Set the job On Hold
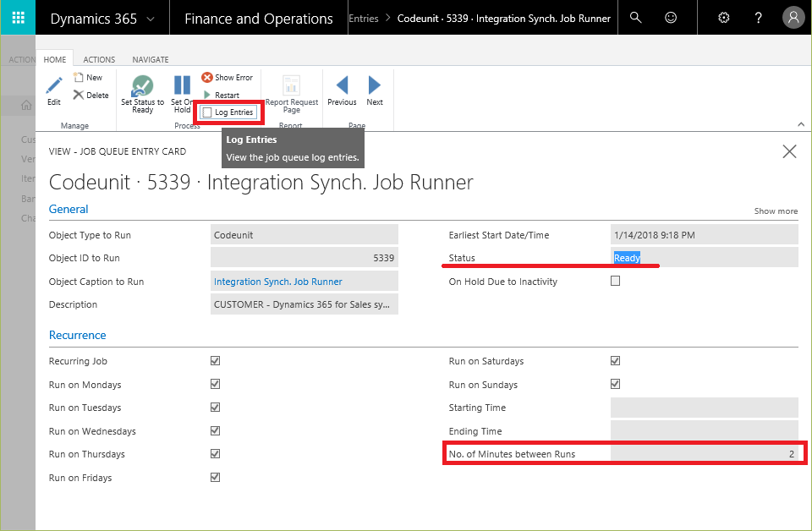The height and width of the screenshot is (531, 812). click(x=182, y=94)
